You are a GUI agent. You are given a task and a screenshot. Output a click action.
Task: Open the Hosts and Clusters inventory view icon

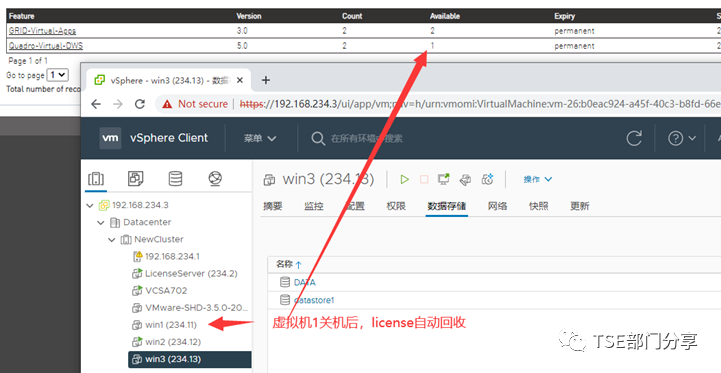tap(96, 178)
